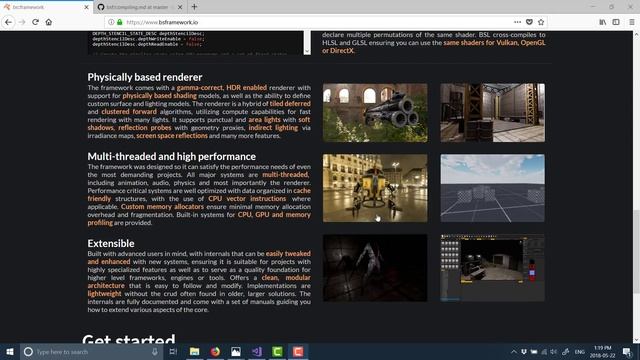Show the Firefox sidebars
The height and width of the screenshot is (360, 640).
(616, 22)
